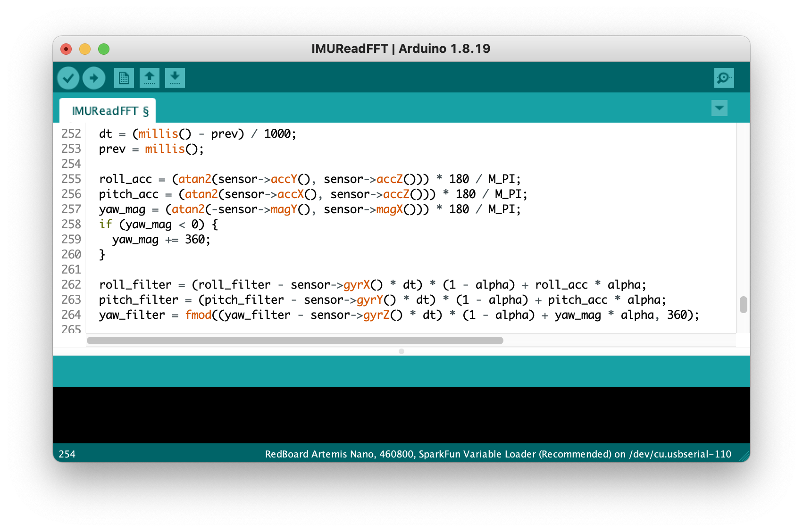The image size is (803, 532).
Task: Click 'M_PI;' on the pitch_acc line
Action: (x=511, y=194)
